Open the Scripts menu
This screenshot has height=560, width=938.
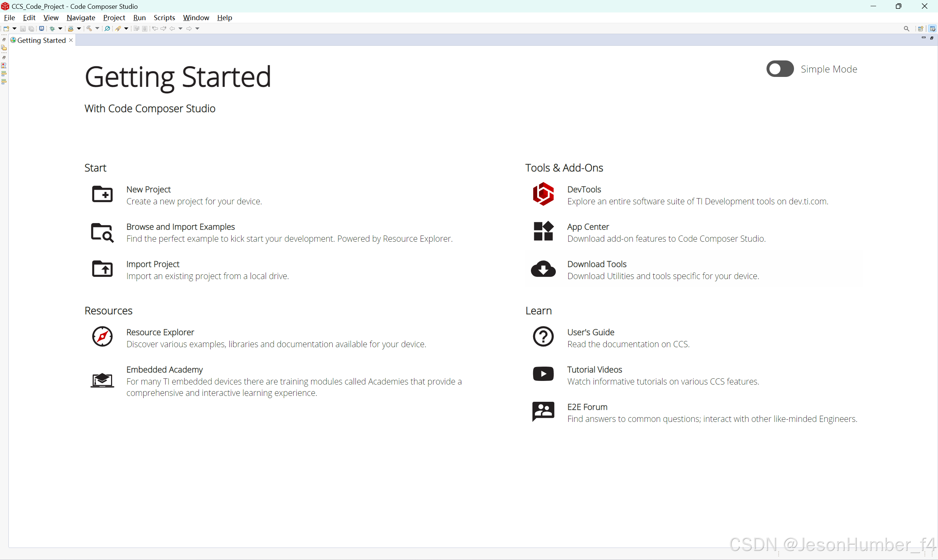pyautogui.click(x=164, y=18)
